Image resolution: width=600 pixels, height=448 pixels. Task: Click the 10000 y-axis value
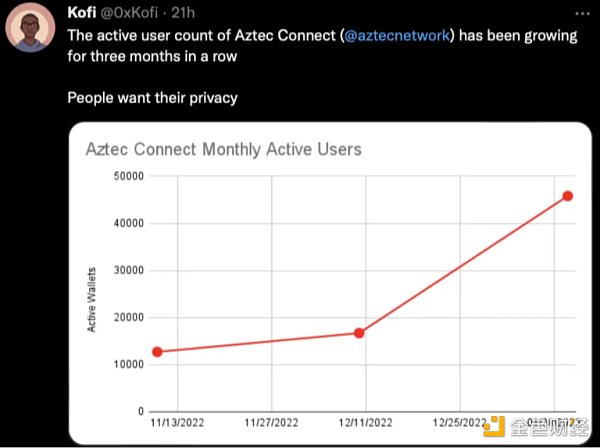130,364
